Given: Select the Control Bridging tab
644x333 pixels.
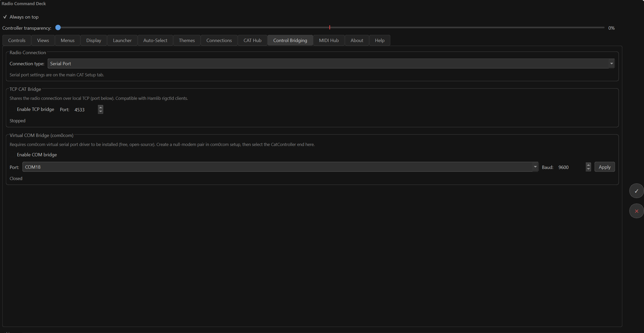Looking at the screenshot, I should coord(290,40).
